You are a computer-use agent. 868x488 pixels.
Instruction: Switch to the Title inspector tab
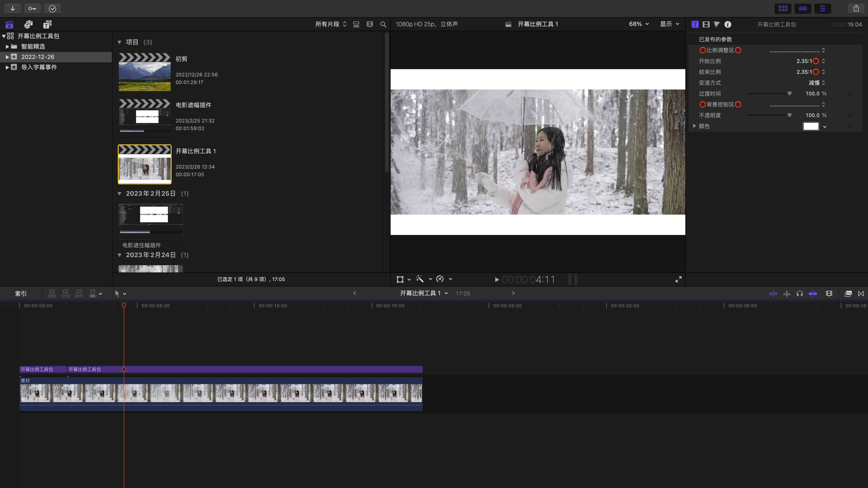(x=695, y=24)
